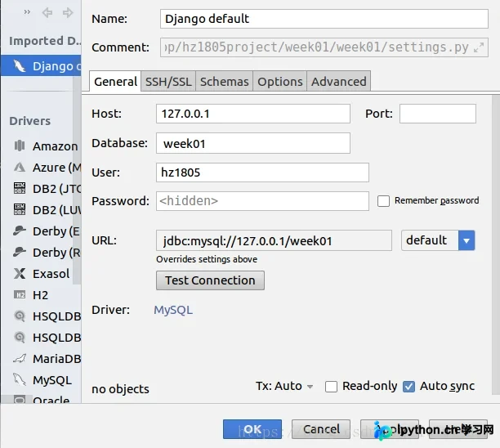Viewport: 500px width, 448px height.
Task: Click the no objects status text
Action: click(x=120, y=389)
